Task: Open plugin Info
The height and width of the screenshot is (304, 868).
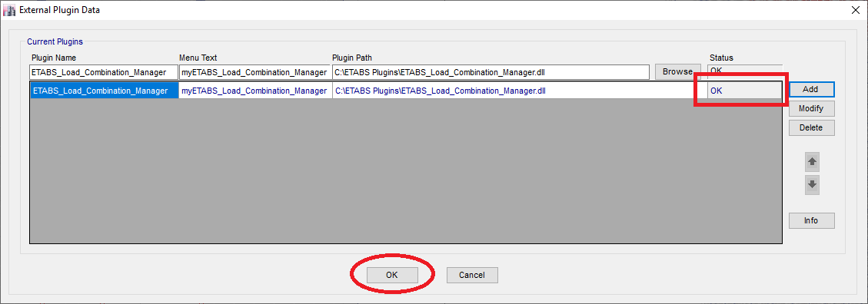Action: (812, 220)
